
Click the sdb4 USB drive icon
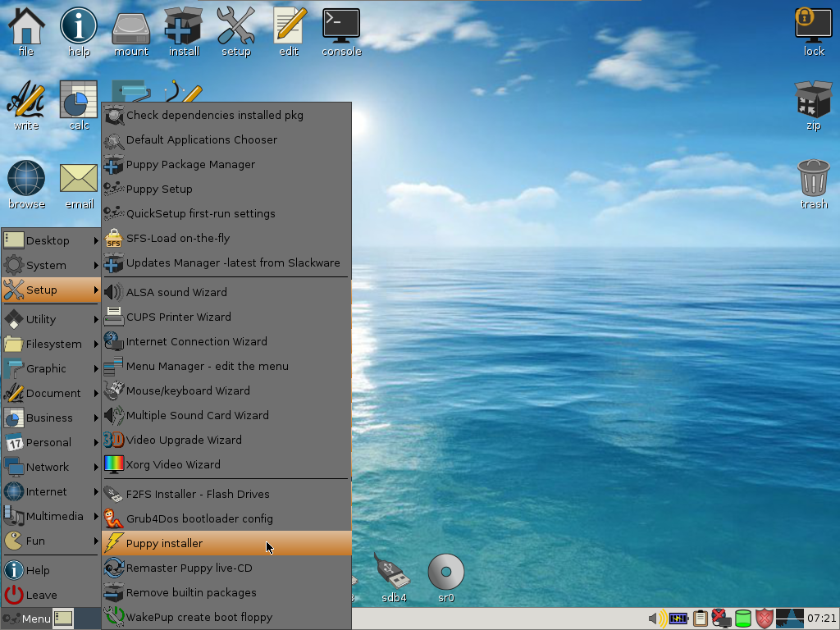[393, 578]
